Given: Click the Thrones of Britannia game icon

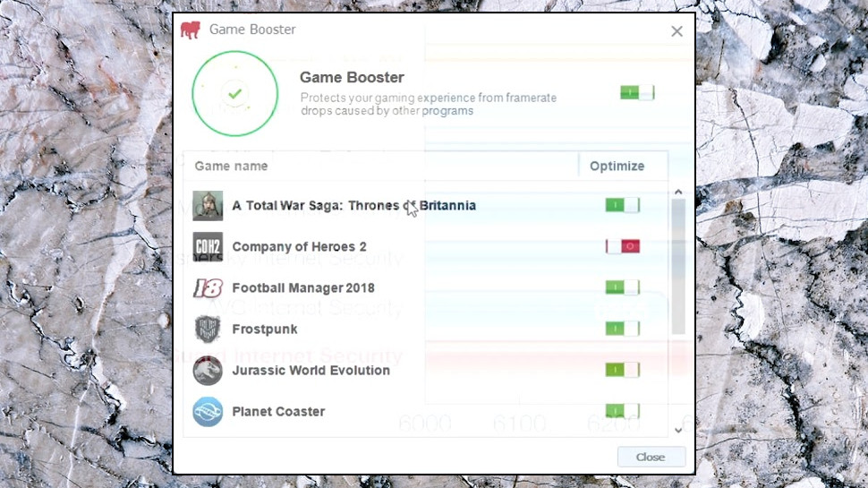Looking at the screenshot, I should 208,206.
